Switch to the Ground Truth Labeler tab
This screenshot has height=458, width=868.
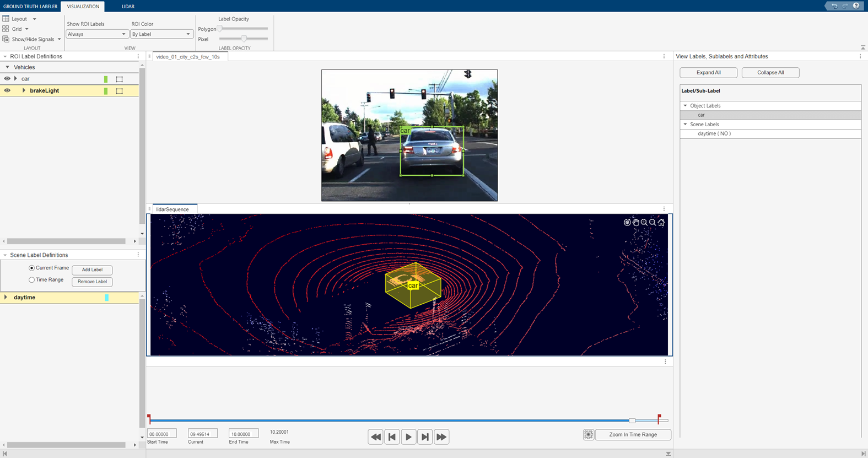pos(30,7)
